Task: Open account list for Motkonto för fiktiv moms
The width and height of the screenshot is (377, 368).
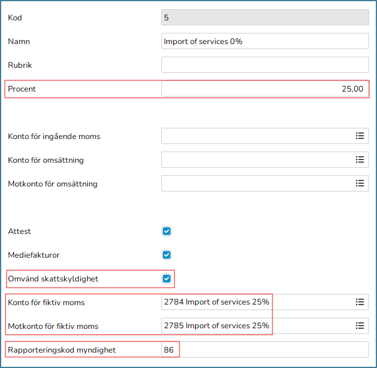Action: click(360, 325)
